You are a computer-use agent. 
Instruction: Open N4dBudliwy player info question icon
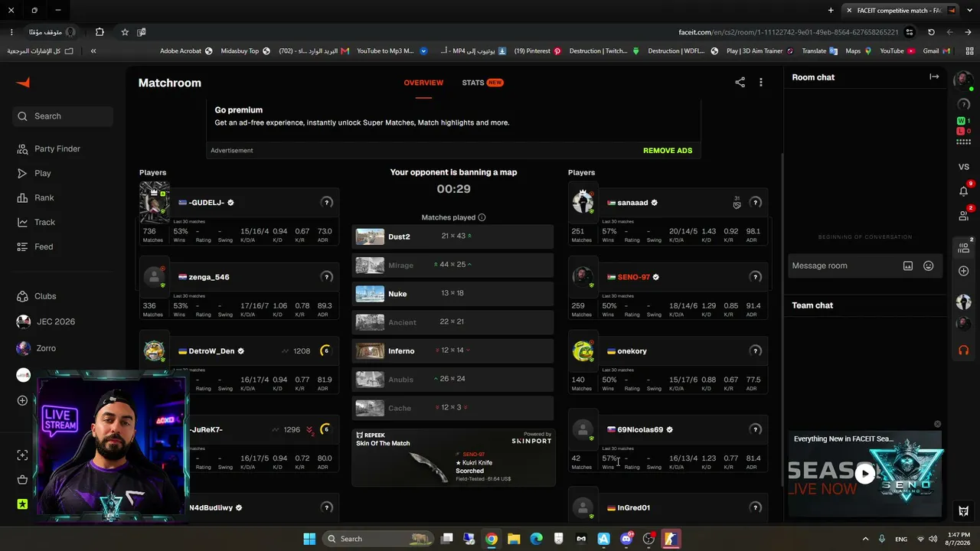point(327,507)
